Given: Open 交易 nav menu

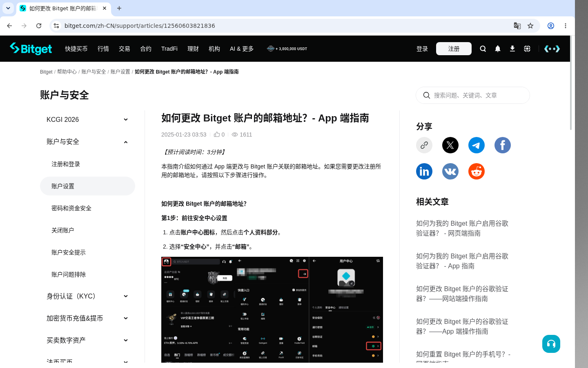Looking at the screenshot, I should (125, 49).
